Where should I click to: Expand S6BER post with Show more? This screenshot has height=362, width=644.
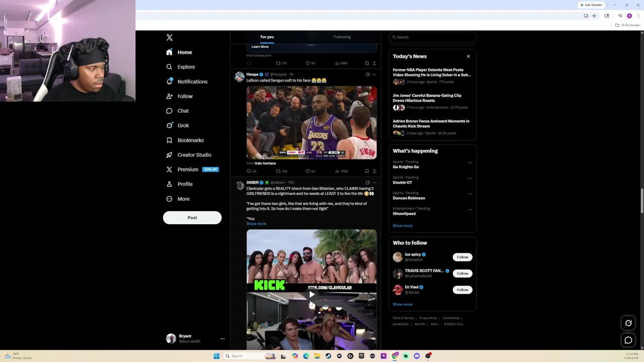click(256, 224)
